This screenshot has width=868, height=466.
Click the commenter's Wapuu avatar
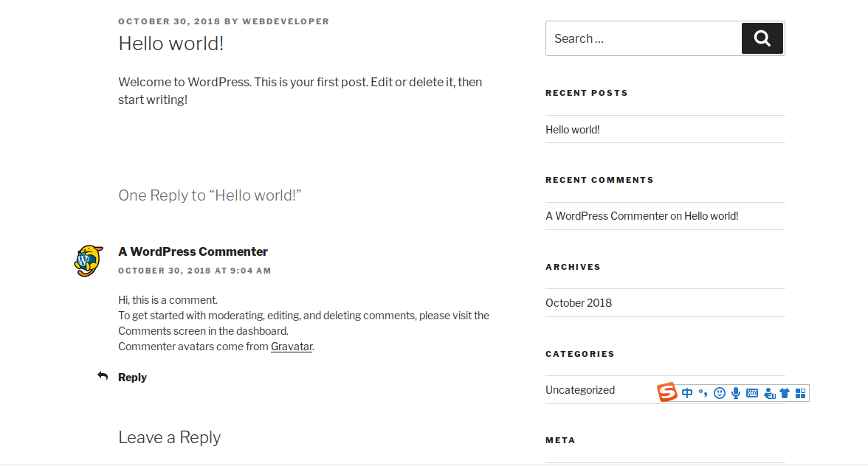(89, 261)
